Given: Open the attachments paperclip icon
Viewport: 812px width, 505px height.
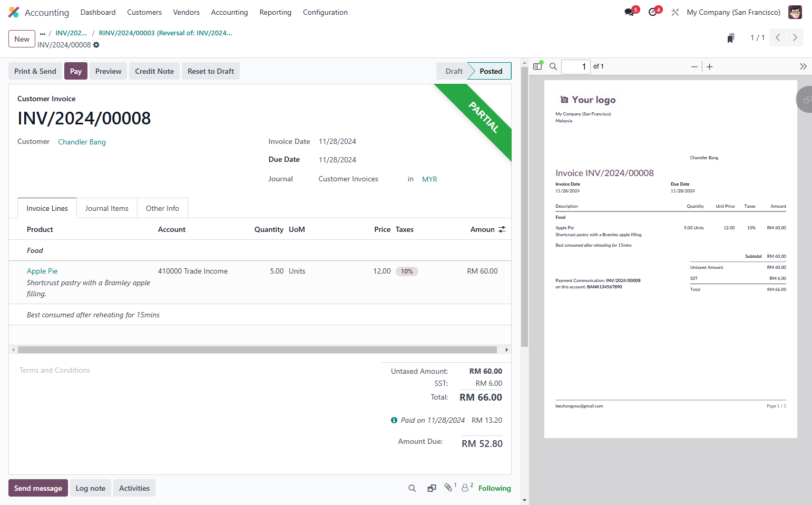Looking at the screenshot, I should click(x=449, y=488).
